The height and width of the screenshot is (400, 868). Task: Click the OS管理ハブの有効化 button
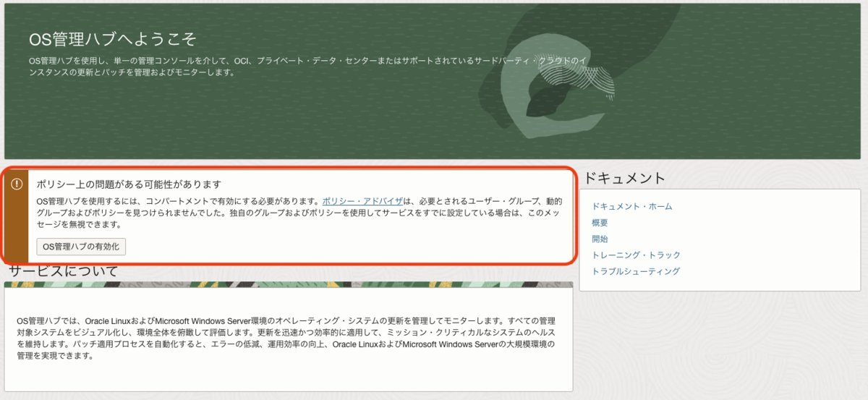[82, 247]
